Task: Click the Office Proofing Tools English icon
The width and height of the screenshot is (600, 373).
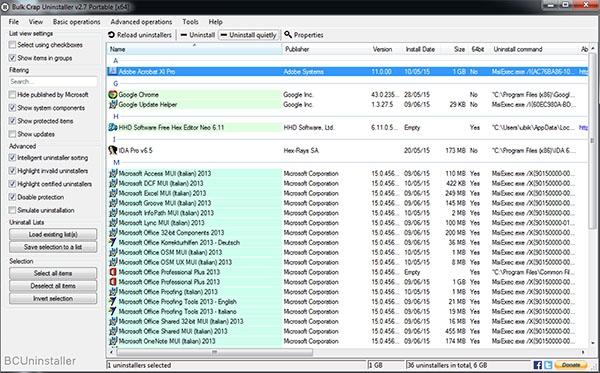Action: click(112, 301)
